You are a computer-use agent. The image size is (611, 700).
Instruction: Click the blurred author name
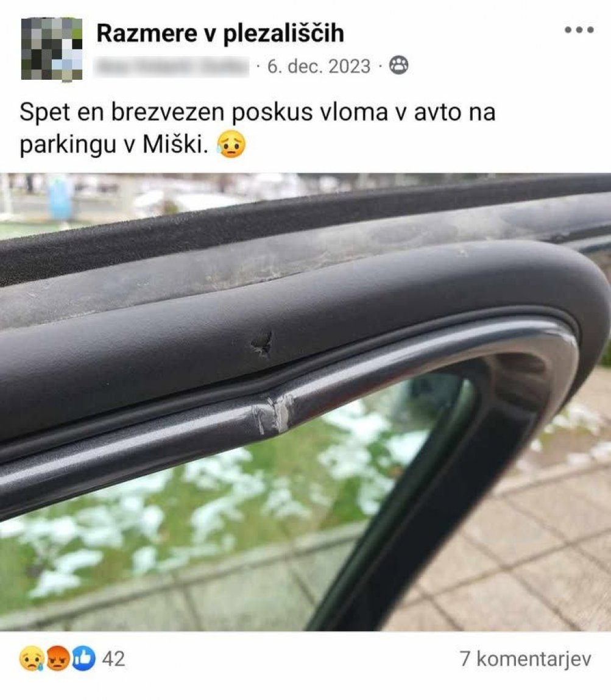(172, 66)
